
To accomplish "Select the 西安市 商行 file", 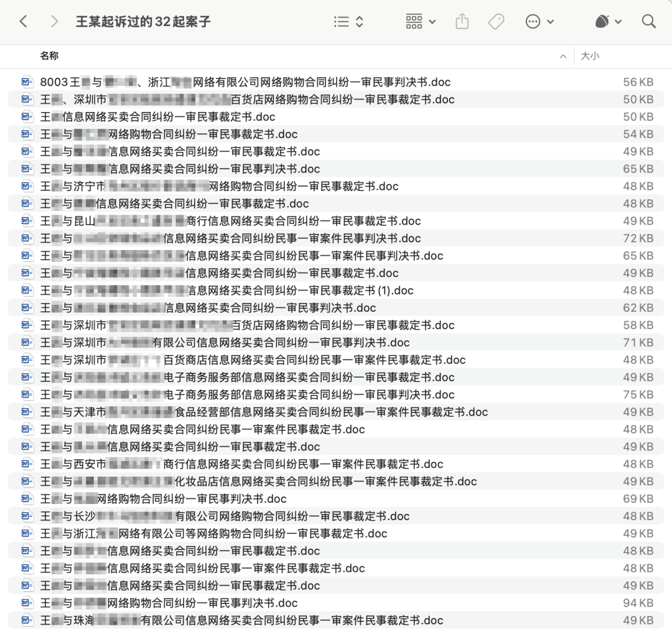I will pos(241,464).
